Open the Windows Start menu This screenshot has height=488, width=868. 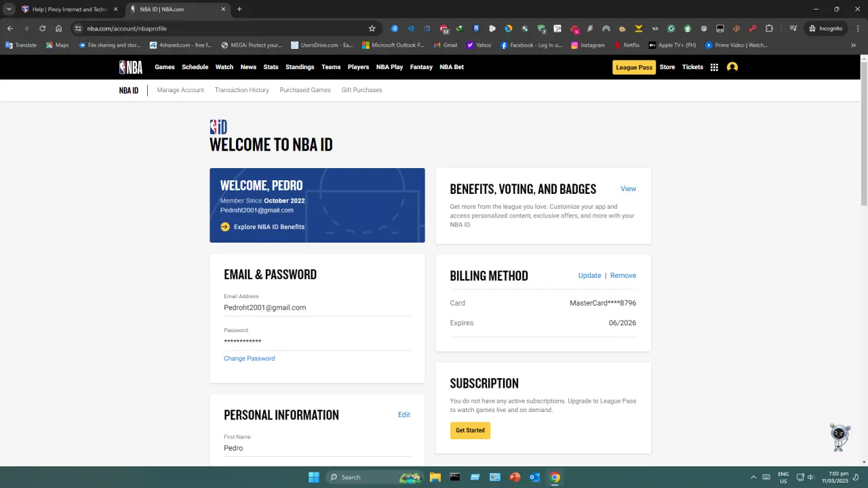pyautogui.click(x=314, y=477)
